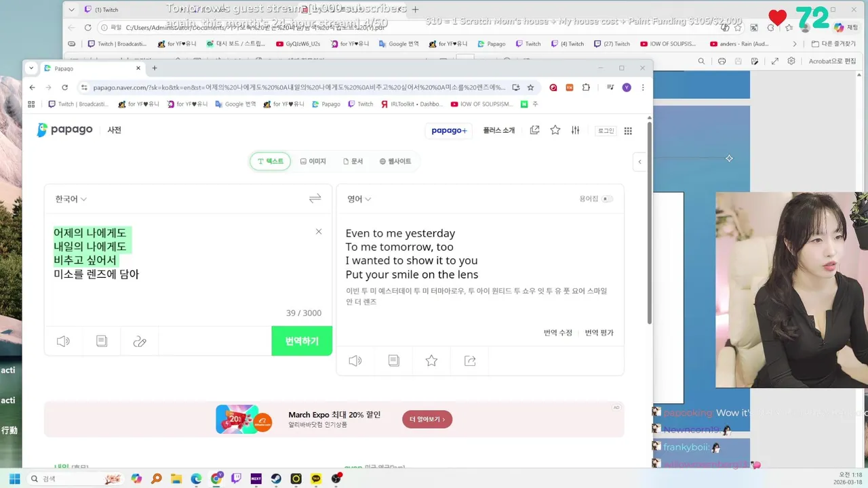Expand side panel arrow on Papago page
Screen dimensions: 868x488
[x=639, y=161]
